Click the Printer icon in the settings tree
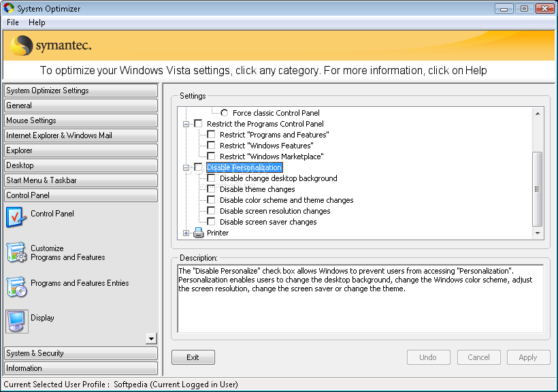This screenshot has height=392, width=558. [x=198, y=233]
